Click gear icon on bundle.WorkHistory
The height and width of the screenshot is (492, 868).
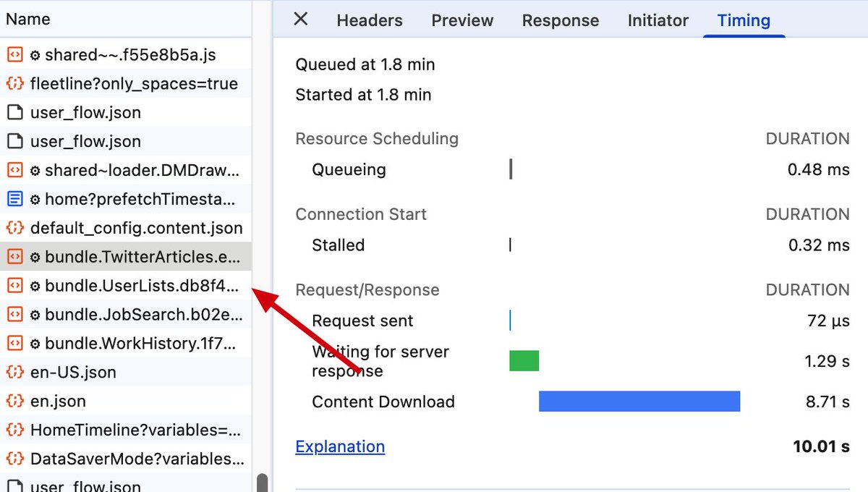pos(35,344)
